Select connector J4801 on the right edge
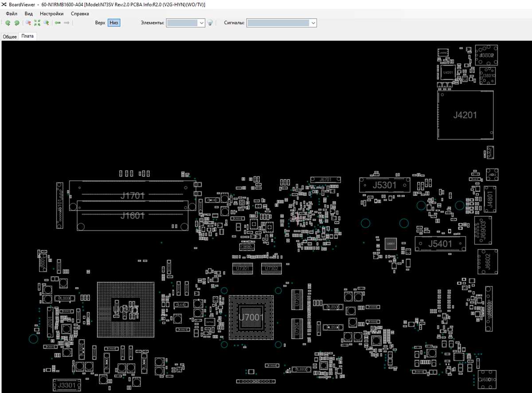This screenshot has height=393, width=532. coord(489,199)
